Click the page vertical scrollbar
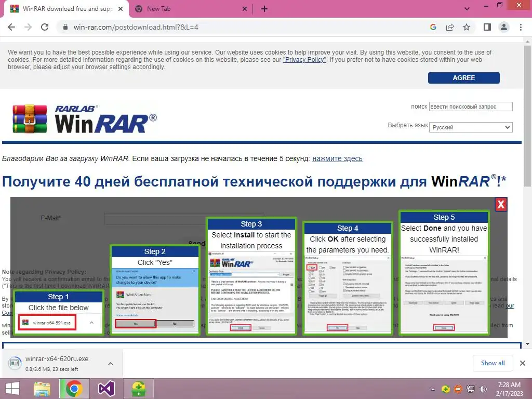Viewport: 532px width, 399px height. pos(527,115)
